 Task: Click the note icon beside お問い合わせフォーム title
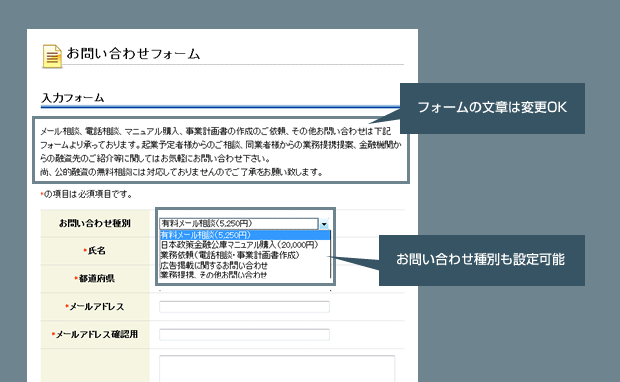(x=52, y=56)
